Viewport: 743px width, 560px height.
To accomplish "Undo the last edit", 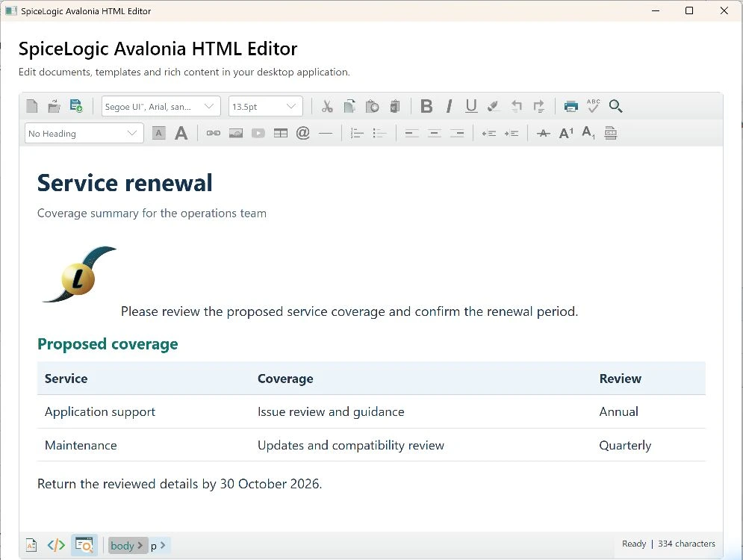I will [x=516, y=106].
